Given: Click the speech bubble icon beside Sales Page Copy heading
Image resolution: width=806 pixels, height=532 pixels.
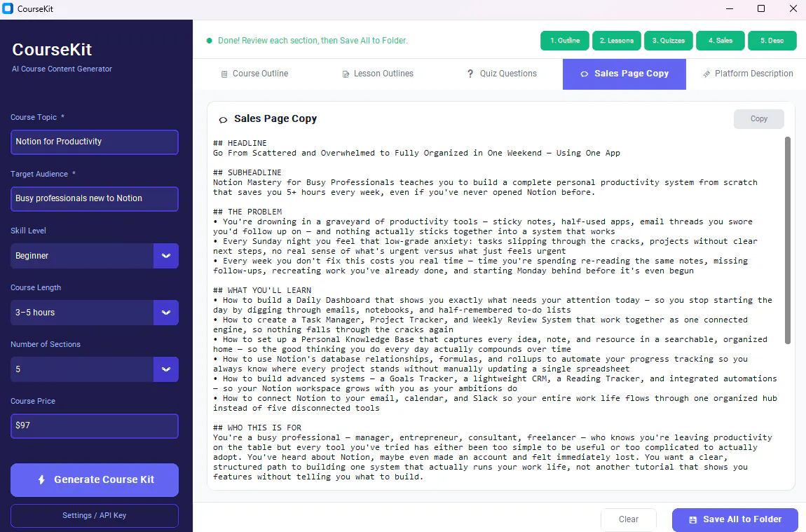Looking at the screenshot, I should click(223, 119).
